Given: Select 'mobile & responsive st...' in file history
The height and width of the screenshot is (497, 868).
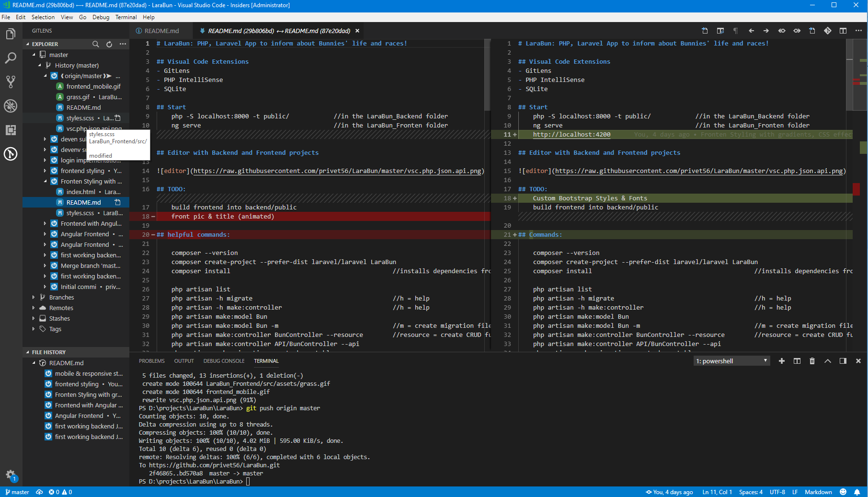Looking at the screenshot, I should (89, 373).
